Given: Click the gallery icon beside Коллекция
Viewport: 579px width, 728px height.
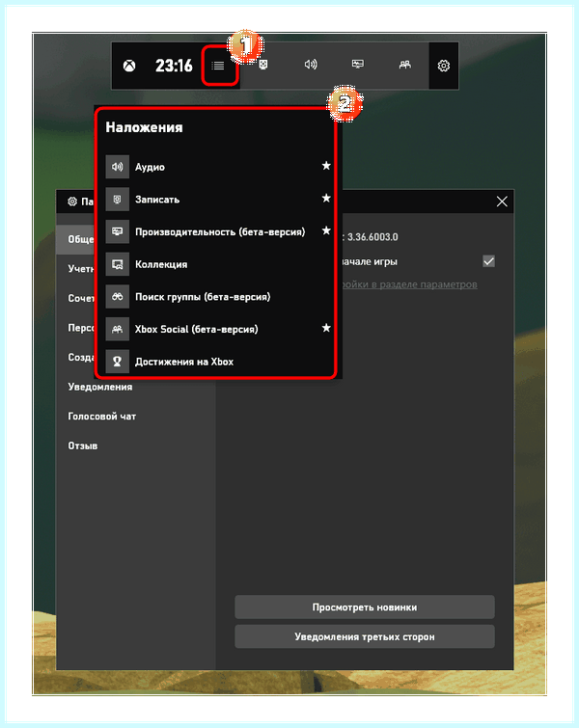Looking at the screenshot, I should pos(117,264).
